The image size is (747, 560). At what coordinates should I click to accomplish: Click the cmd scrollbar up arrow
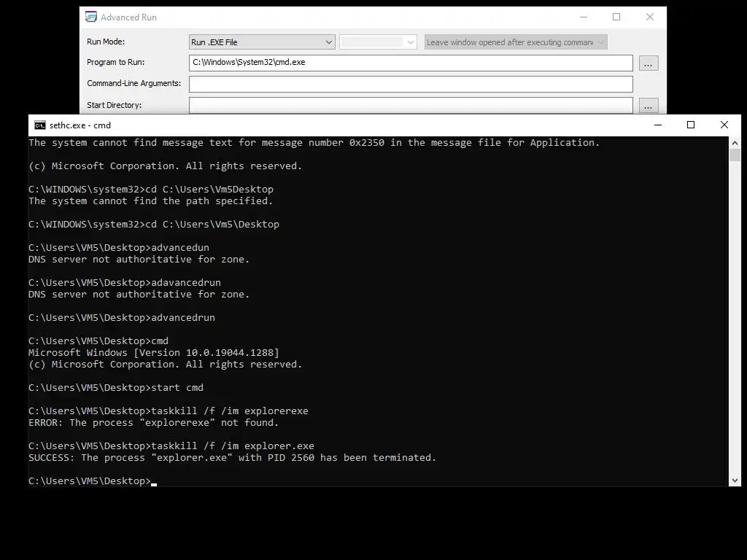click(x=735, y=142)
